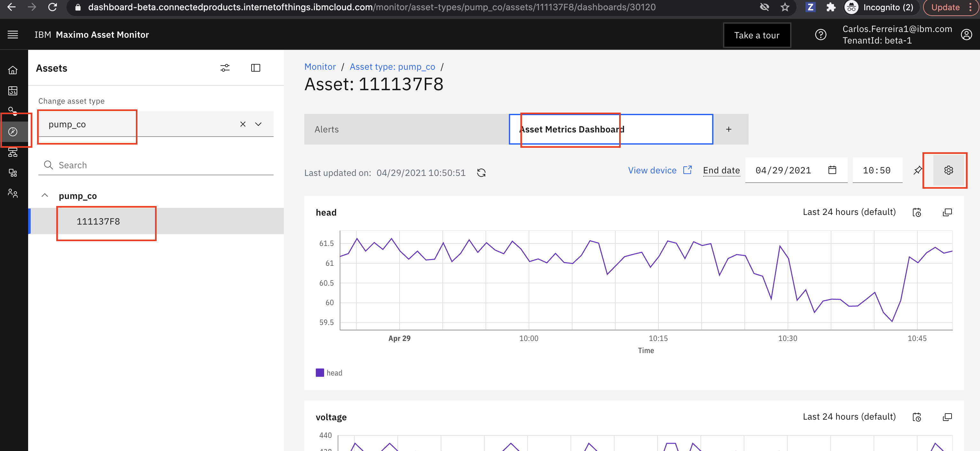Expand the voltage card to full view
Viewport: 980px width, 451px height.
[x=947, y=417]
